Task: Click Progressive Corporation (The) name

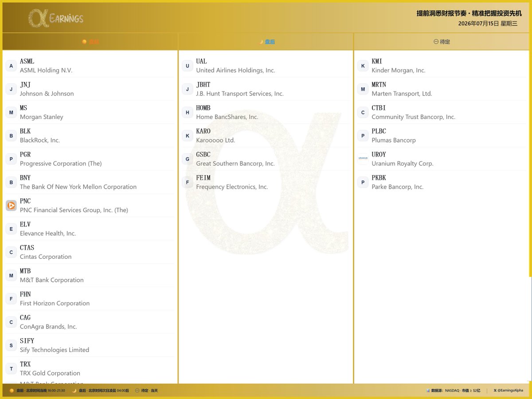Action: click(61, 163)
